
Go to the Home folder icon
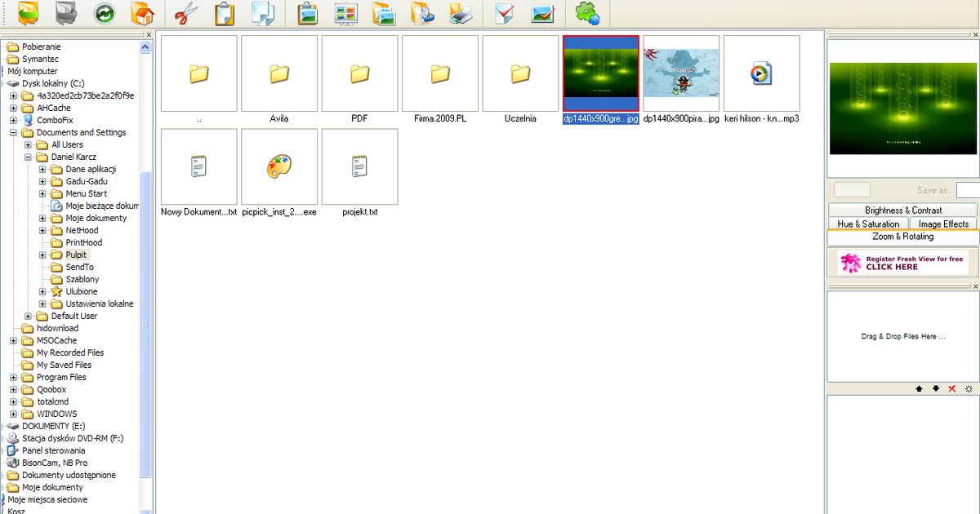(143, 13)
